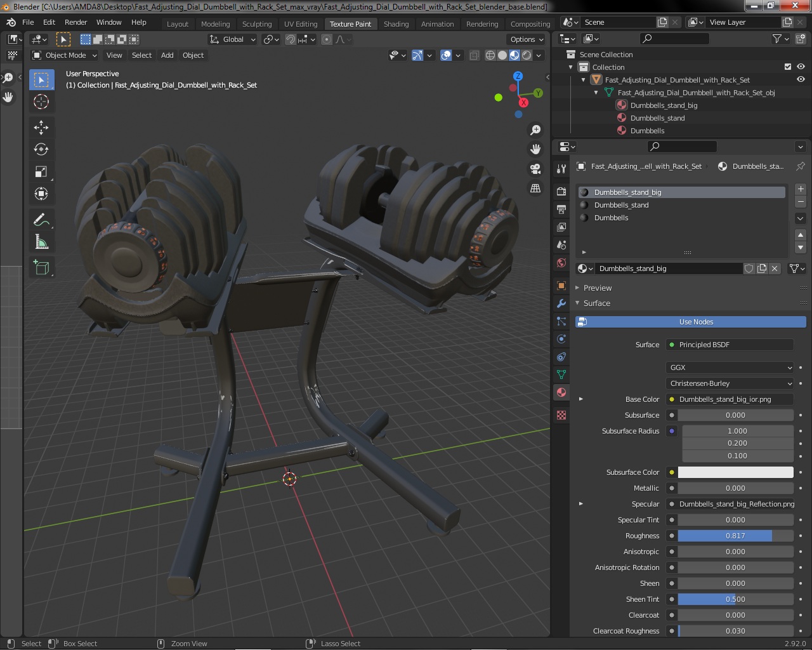Open the Christensen-Burley dropdown
The height and width of the screenshot is (650, 812).
point(730,383)
